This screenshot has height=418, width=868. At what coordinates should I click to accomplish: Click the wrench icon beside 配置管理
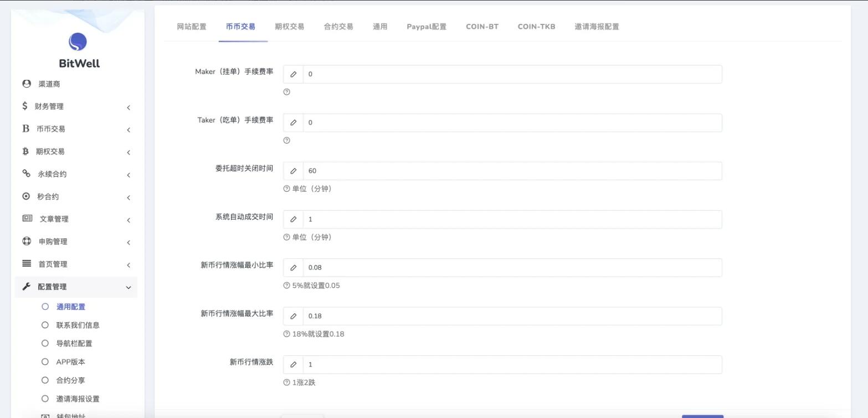(26, 287)
